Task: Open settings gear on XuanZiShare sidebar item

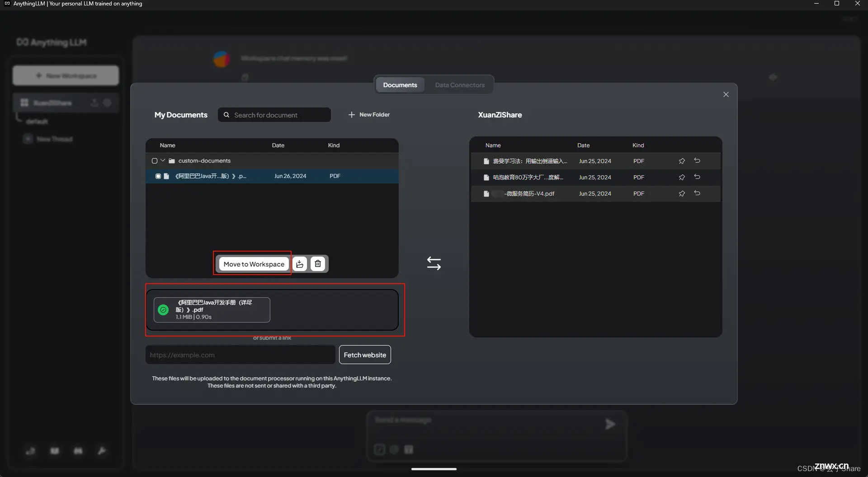Action: click(x=107, y=103)
